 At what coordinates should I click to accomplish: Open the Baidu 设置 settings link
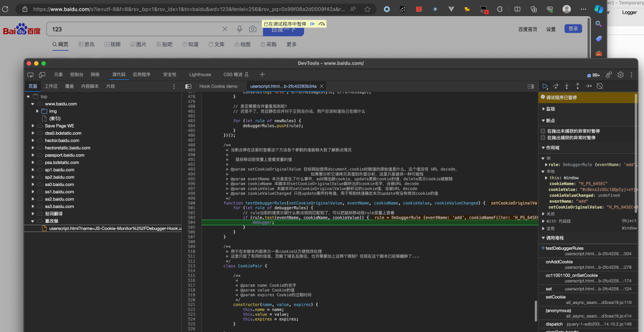(551, 29)
